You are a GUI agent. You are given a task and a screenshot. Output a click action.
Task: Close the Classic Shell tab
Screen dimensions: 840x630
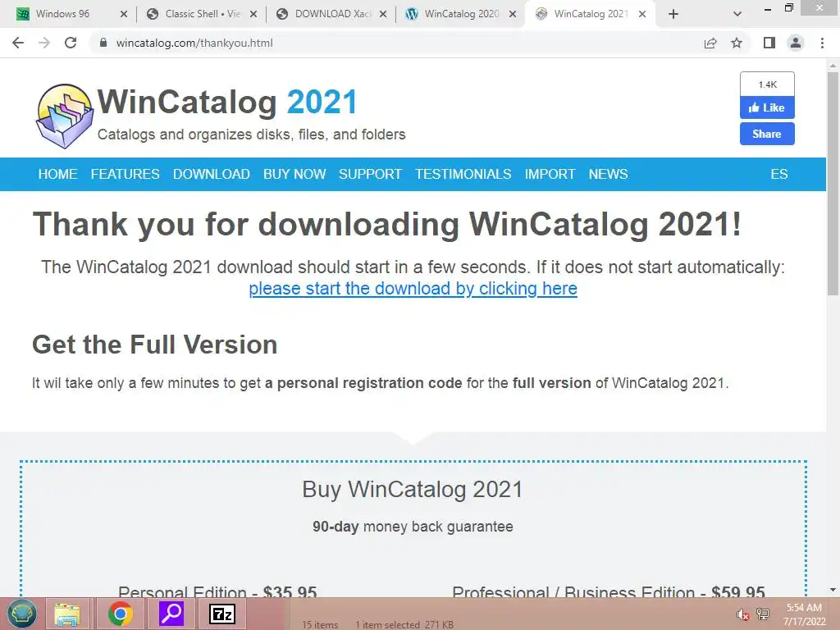click(253, 14)
